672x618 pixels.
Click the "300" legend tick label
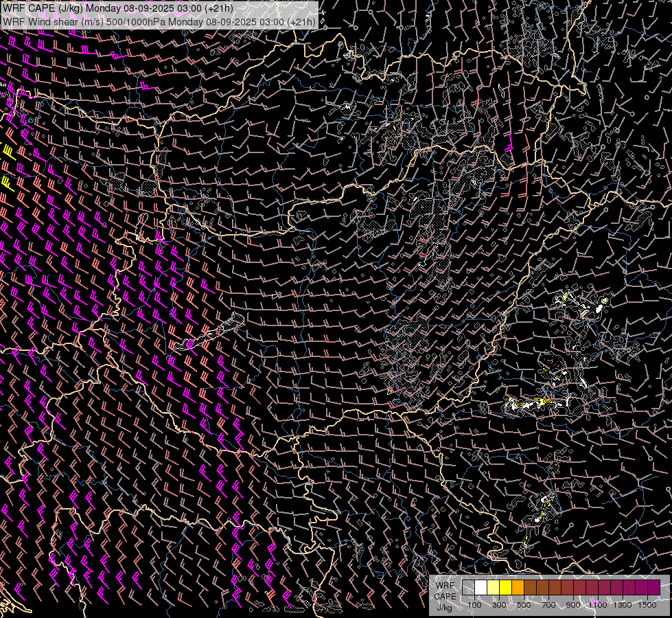[499, 605]
